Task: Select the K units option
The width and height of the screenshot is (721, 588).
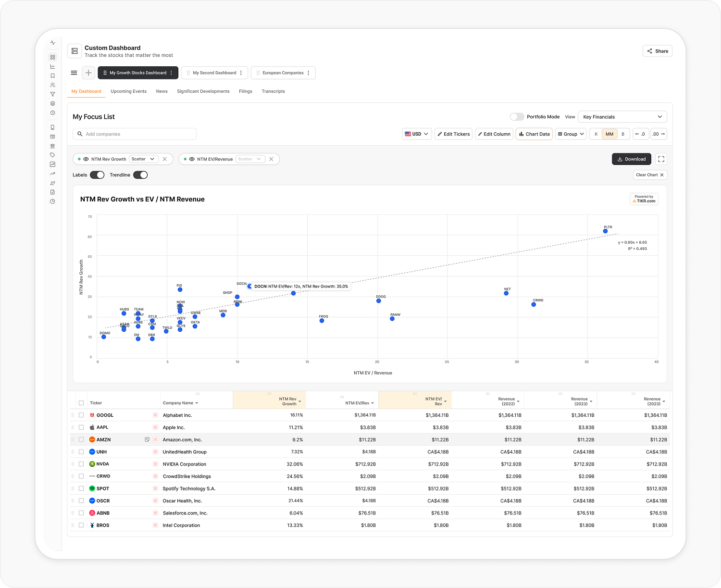Action: point(596,134)
